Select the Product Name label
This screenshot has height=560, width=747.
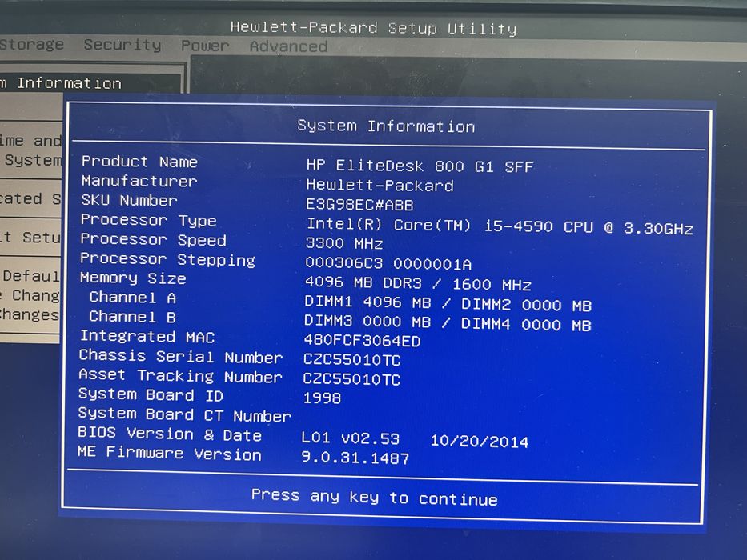[x=139, y=162]
